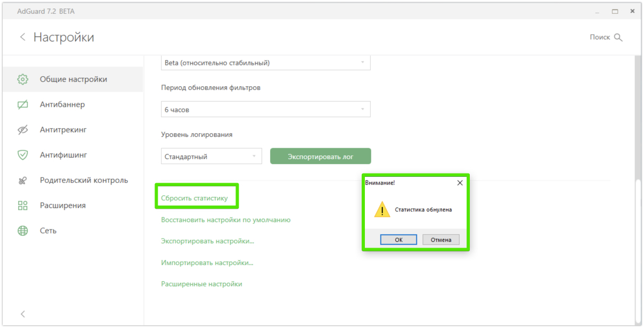The image size is (644, 328).
Task: Open the Антифишинг section
Action: pyautogui.click(x=72, y=155)
